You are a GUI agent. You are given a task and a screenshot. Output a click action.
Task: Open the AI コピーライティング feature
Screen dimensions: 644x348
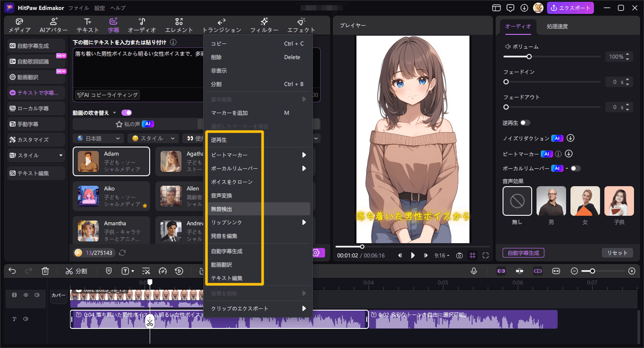pyautogui.click(x=107, y=95)
